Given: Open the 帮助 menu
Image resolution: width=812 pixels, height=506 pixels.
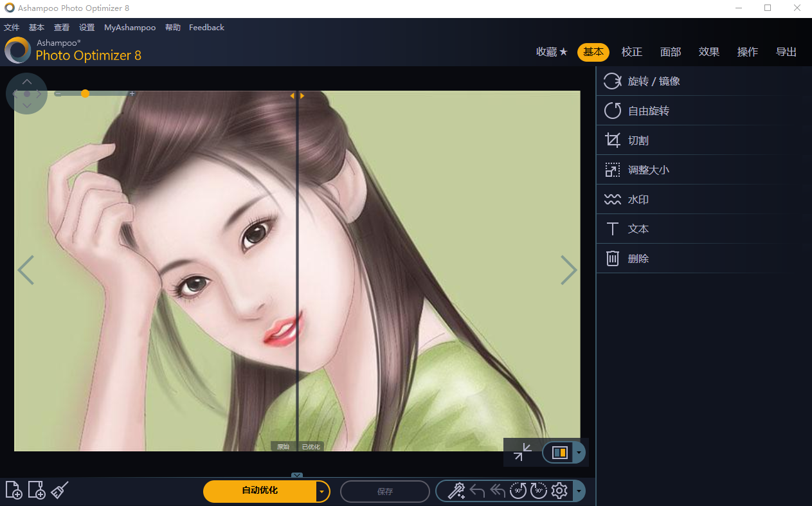Looking at the screenshot, I should click(173, 28).
